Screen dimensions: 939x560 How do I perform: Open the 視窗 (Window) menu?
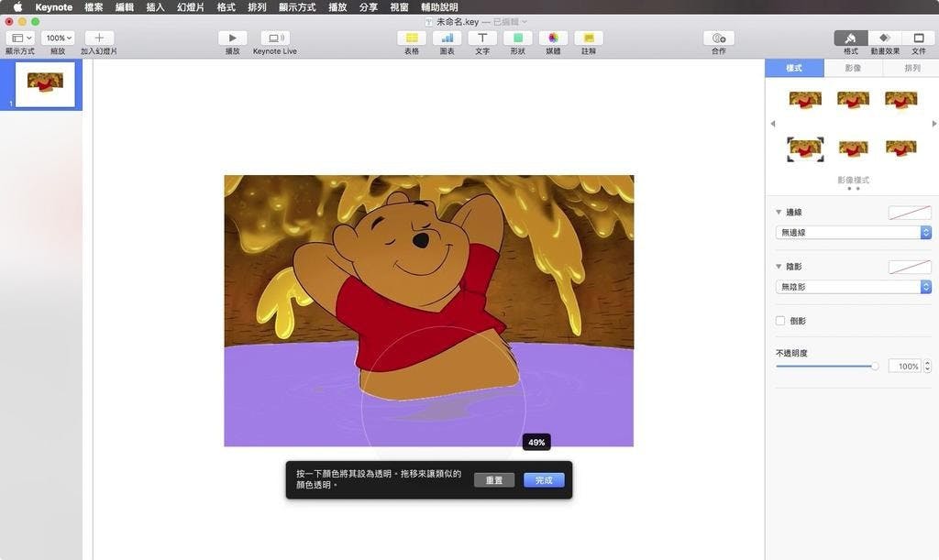pyautogui.click(x=400, y=7)
